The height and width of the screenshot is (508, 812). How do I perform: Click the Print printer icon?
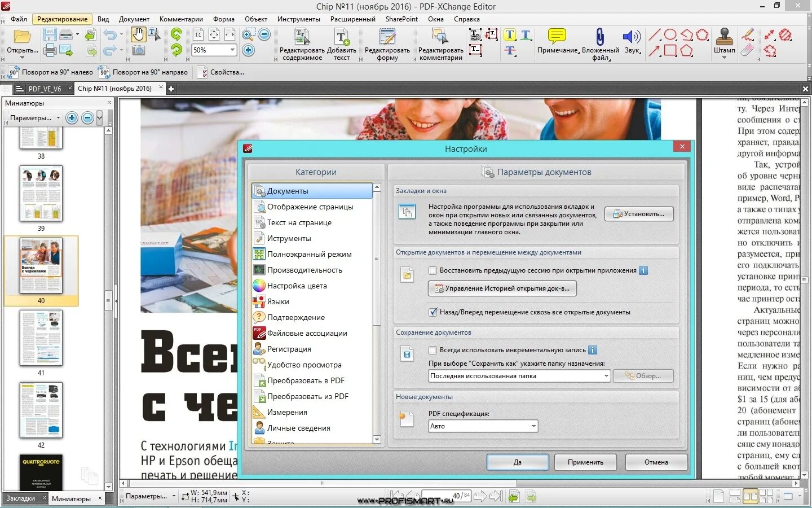point(50,50)
